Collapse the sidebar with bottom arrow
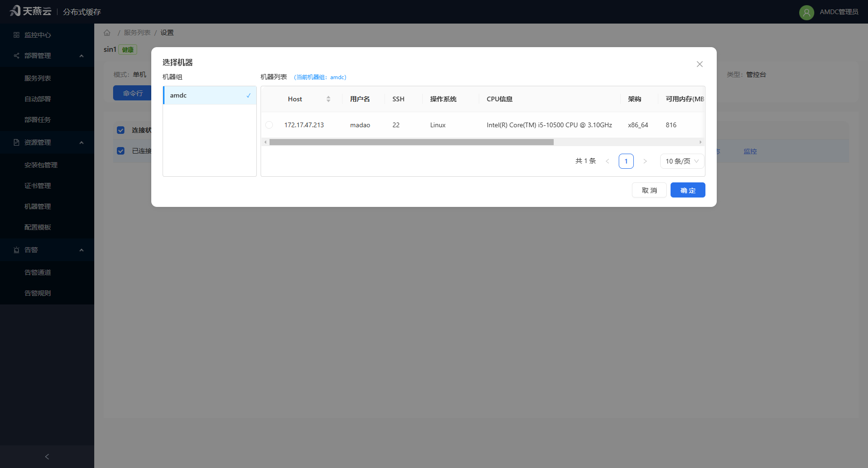This screenshot has height=468, width=868. pos(47,457)
